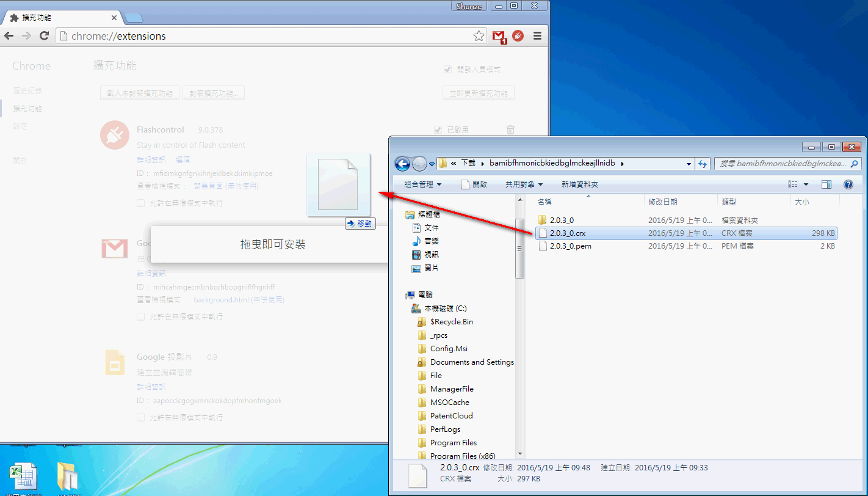Image resolution: width=868 pixels, height=496 pixels.
Task: Click the Flashcontrol plug logo
Action: [115, 136]
